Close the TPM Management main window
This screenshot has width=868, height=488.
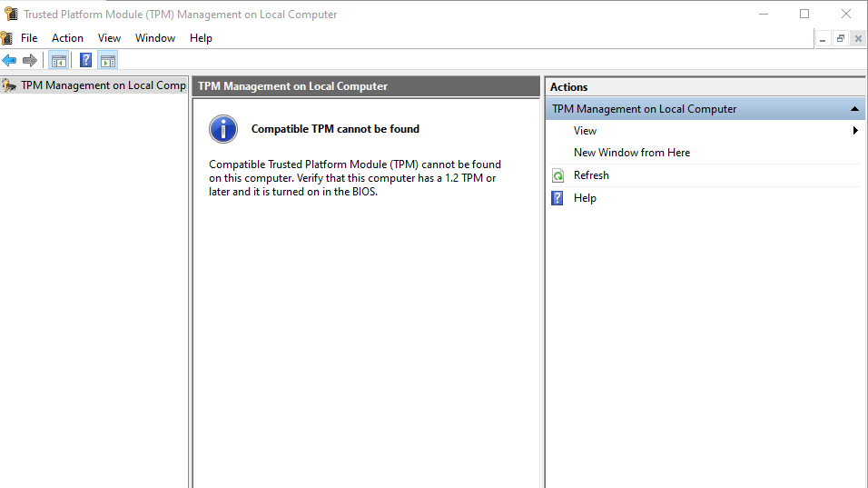click(x=846, y=14)
